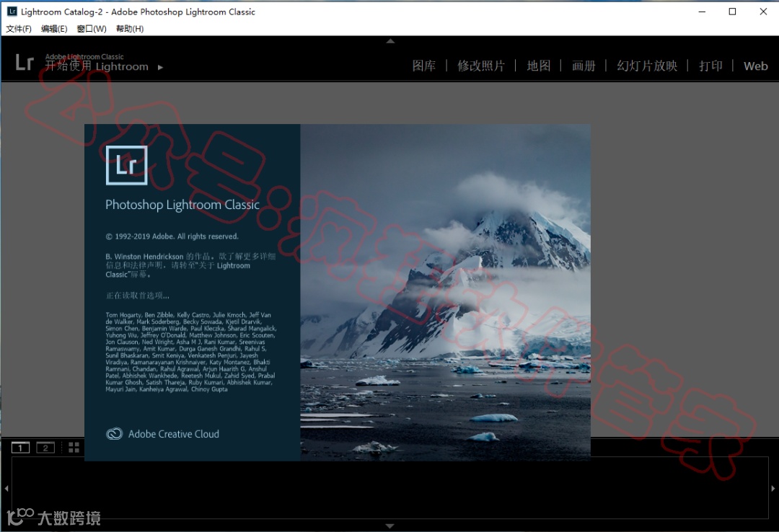Click the Lr identity plate logo
Viewport: 779px width, 532px height.
pyautogui.click(x=25, y=63)
